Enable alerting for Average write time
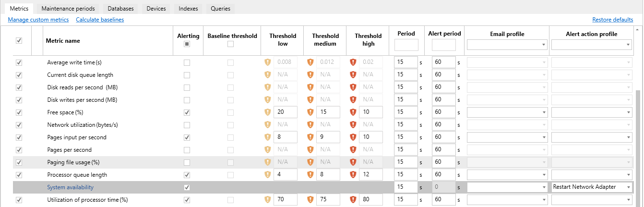 pyautogui.click(x=187, y=62)
